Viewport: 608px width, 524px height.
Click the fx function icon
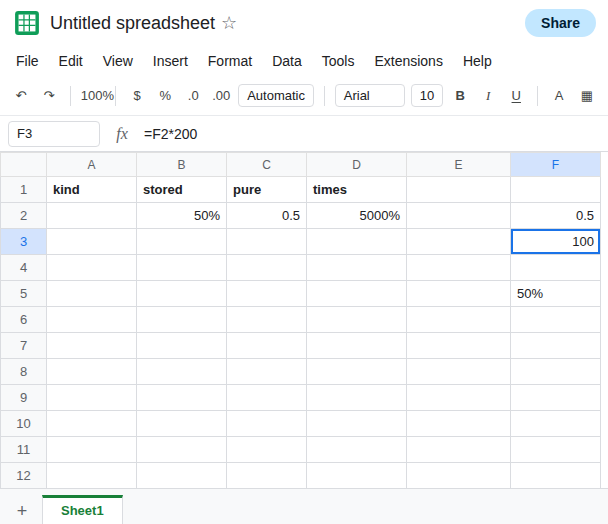pos(122,134)
